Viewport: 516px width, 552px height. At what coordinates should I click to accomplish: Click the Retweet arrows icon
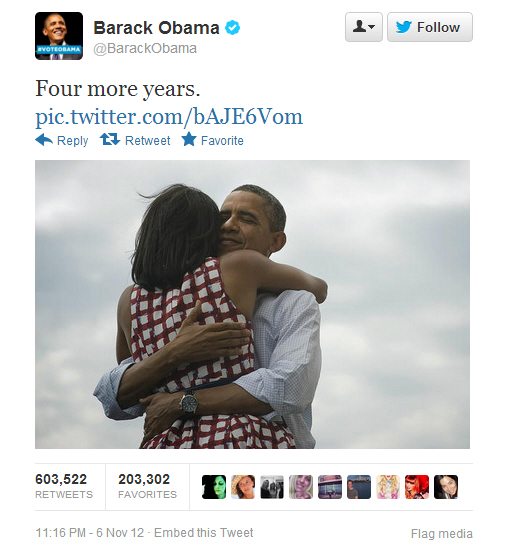[110, 139]
